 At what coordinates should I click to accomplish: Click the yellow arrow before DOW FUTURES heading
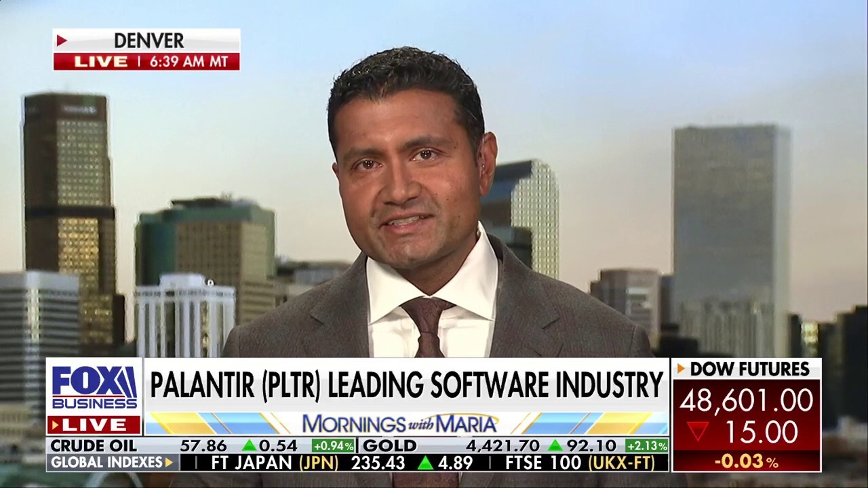click(x=679, y=369)
